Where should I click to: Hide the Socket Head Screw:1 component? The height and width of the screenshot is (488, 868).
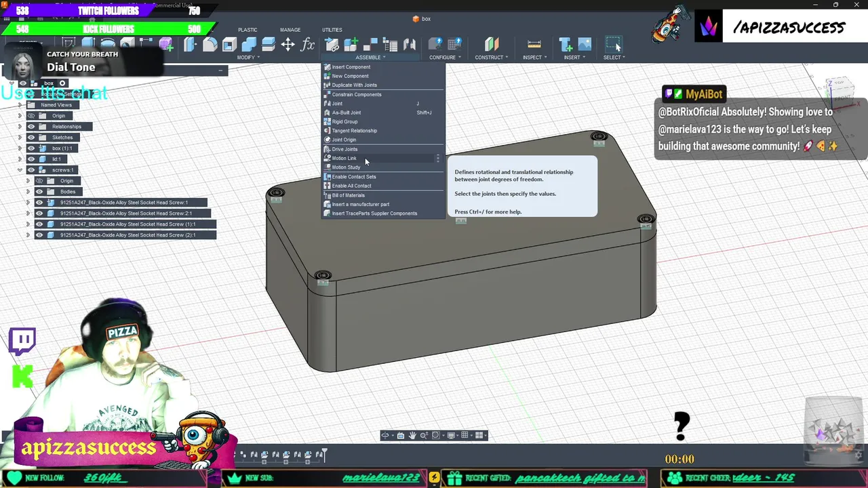tap(39, 203)
